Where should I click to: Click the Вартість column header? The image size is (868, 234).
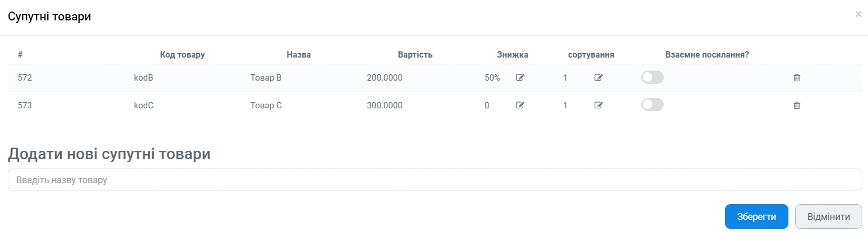click(x=415, y=54)
